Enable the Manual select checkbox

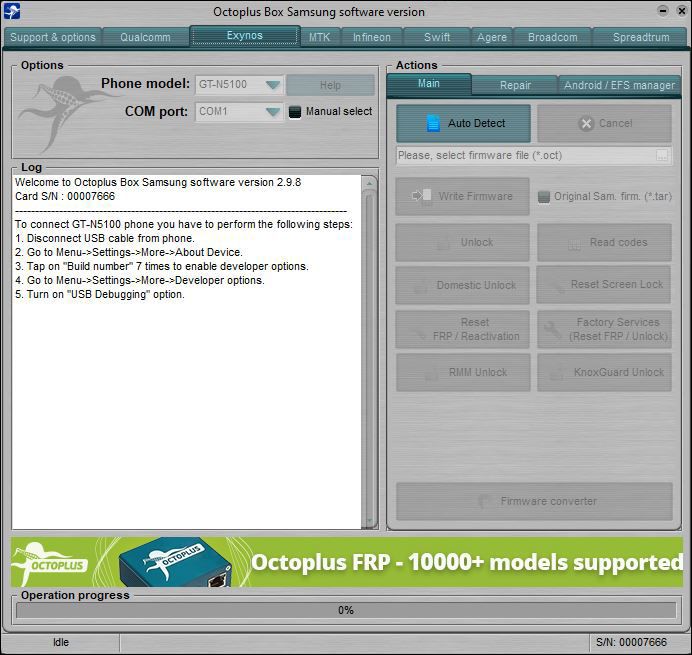click(294, 112)
